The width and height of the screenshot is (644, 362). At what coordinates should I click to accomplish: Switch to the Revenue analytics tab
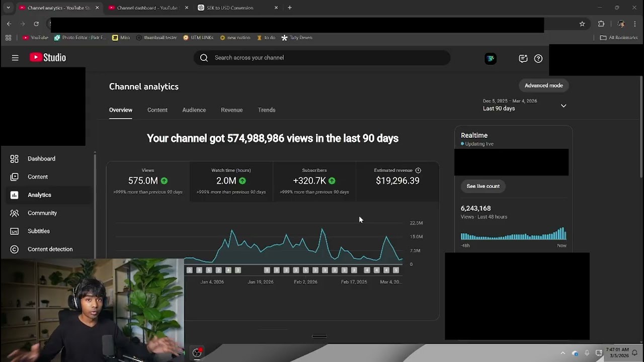click(x=232, y=110)
